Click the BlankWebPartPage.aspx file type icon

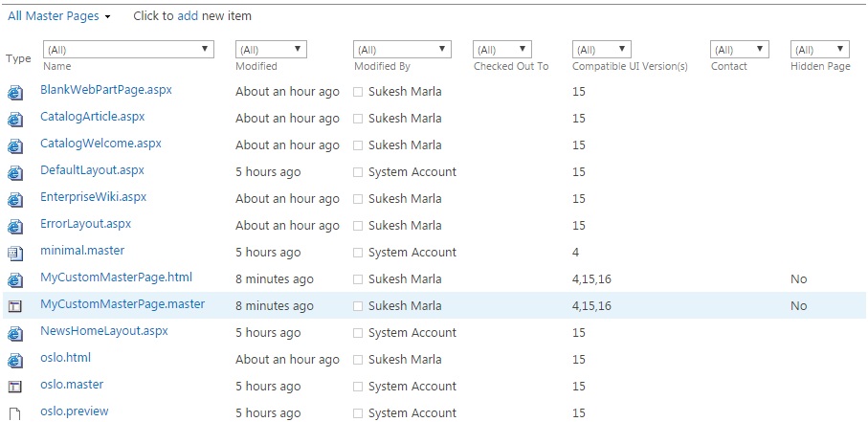click(15, 93)
